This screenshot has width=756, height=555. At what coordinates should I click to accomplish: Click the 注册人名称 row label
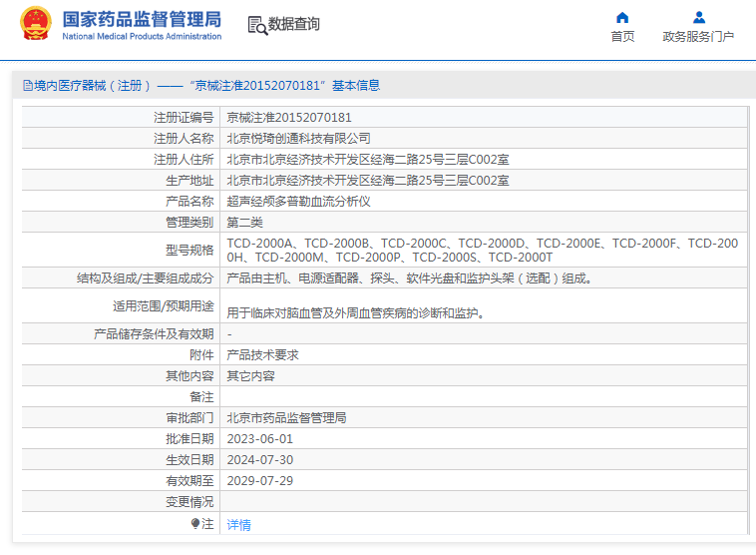click(184, 139)
